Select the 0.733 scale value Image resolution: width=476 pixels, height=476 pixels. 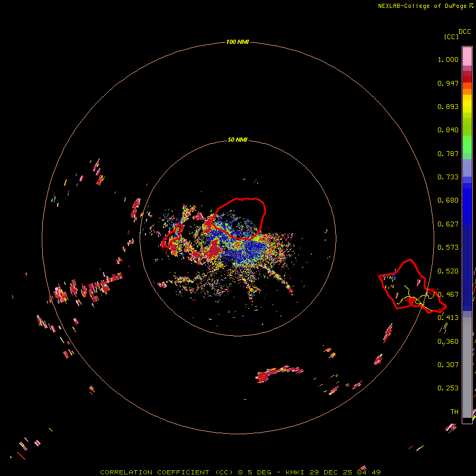(448, 177)
